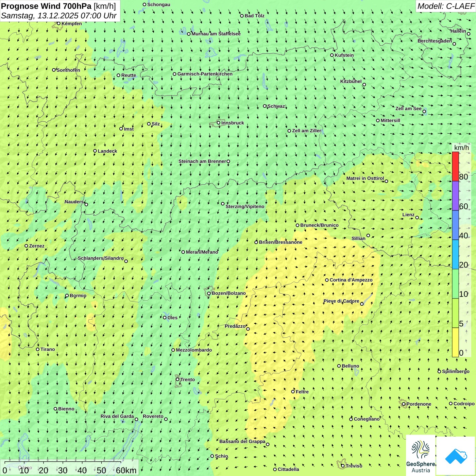Click the Pordenone label
The image size is (476, 476).
(x=419, y=404)
